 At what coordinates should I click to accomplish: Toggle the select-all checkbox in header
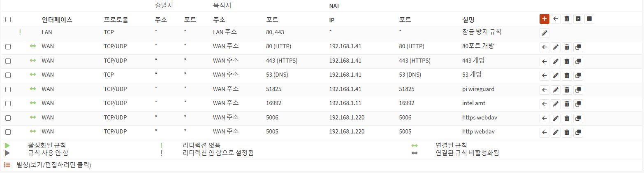coord(8,19)
